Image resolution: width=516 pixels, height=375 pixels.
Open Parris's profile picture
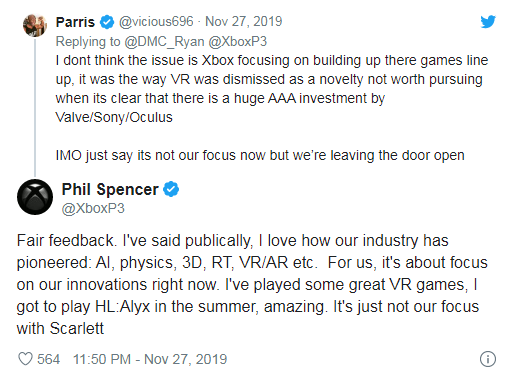[x=35, y=25]
